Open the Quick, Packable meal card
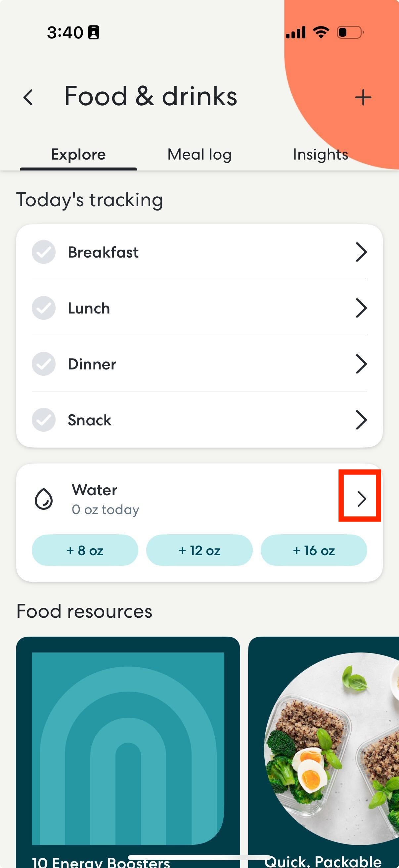 [x=324, y=752]
